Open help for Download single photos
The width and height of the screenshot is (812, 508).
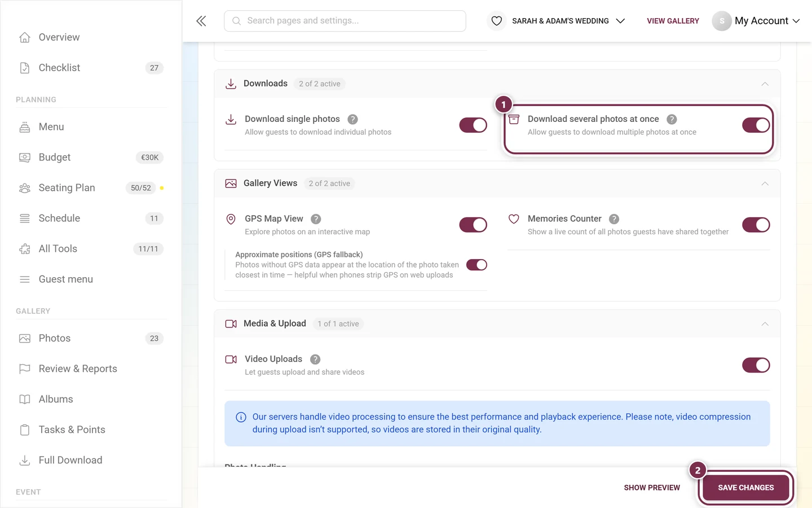tap(352, 119)
